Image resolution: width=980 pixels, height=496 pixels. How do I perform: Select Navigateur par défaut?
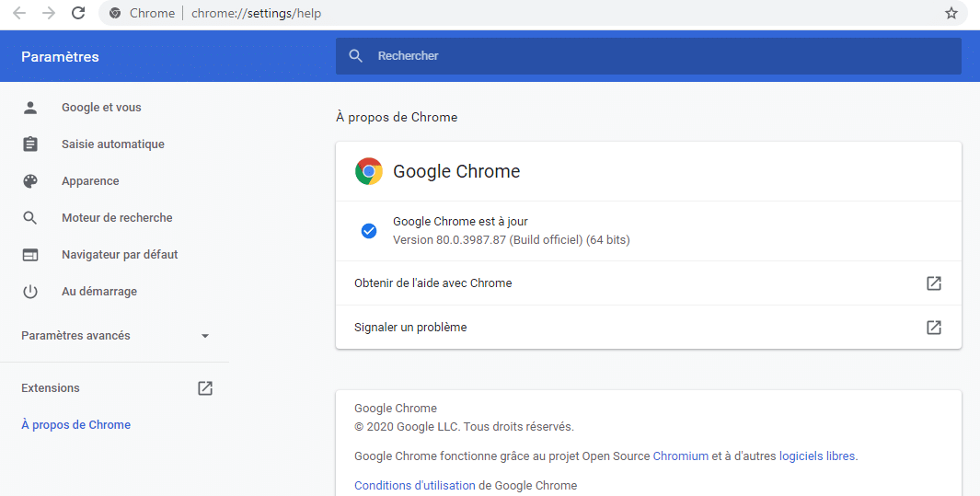click(120, 255)
